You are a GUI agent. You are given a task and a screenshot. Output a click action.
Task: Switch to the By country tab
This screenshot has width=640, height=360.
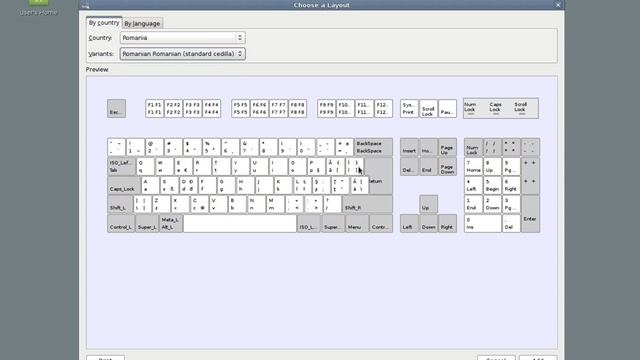104,23
